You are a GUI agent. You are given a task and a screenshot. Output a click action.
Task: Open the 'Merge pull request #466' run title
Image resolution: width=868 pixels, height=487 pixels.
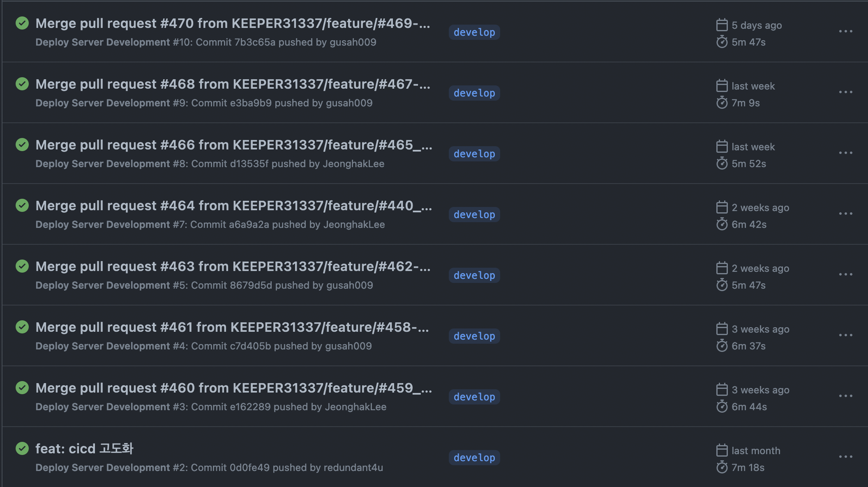click(x=233, y=145)
